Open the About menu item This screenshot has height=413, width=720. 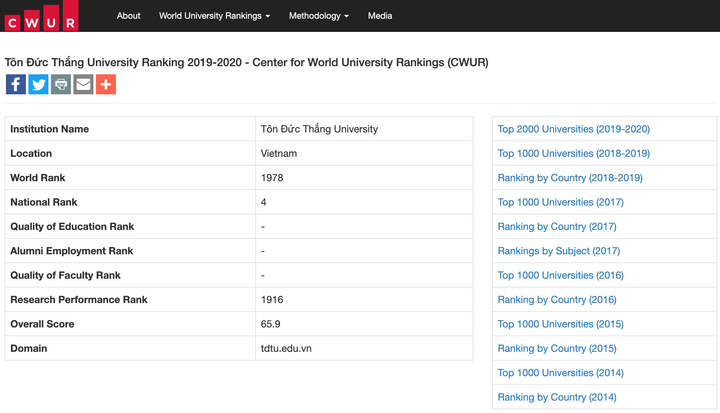coord(128,16)
